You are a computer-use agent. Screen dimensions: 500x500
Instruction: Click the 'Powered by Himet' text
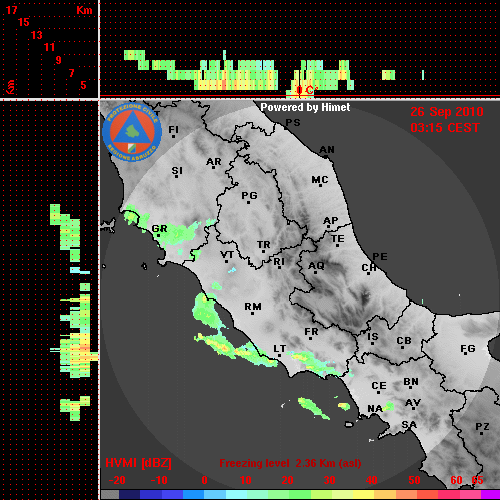click(305, 107)
